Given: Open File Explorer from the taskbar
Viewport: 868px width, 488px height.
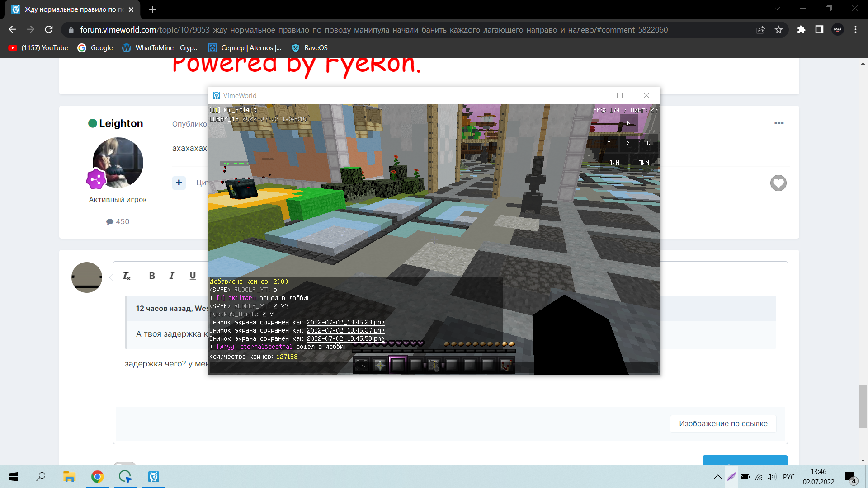Looking at the screenshot, I should tap(69, 477).
